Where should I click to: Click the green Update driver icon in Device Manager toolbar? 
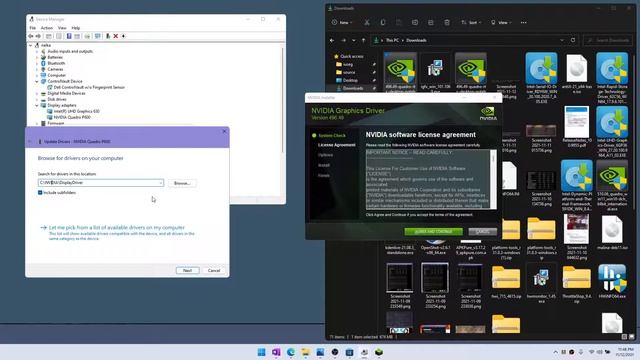(x=108, y=36)
